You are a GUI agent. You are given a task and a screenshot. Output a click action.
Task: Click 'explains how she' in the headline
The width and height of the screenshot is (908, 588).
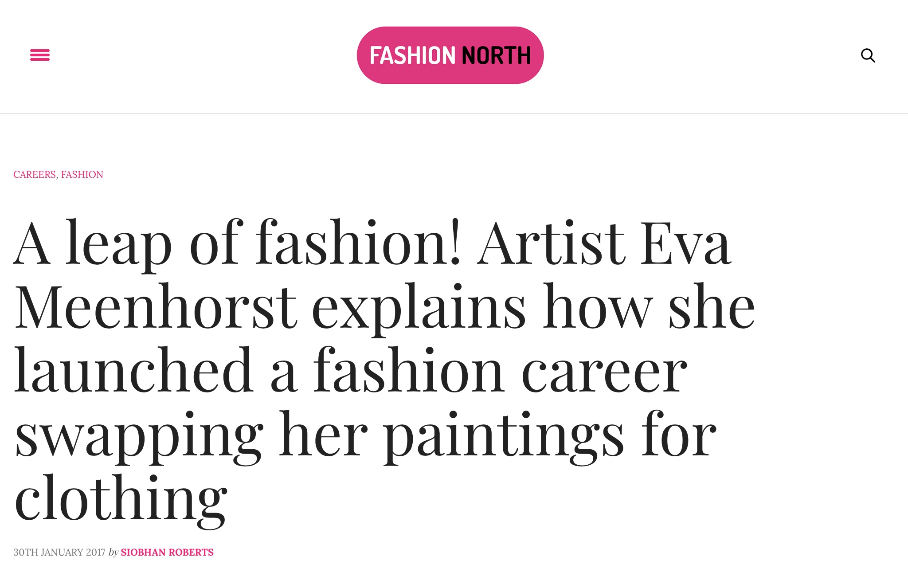(x=533, y=307)
